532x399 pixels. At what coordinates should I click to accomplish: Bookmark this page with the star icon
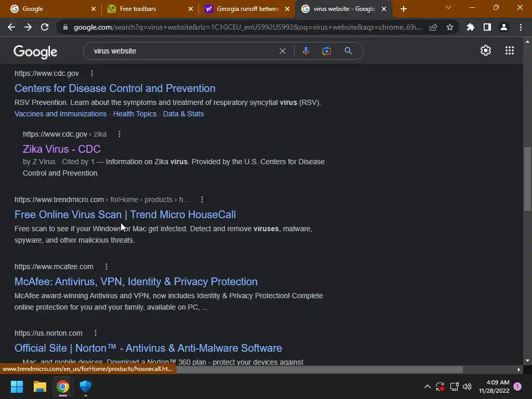pos(450,27)
